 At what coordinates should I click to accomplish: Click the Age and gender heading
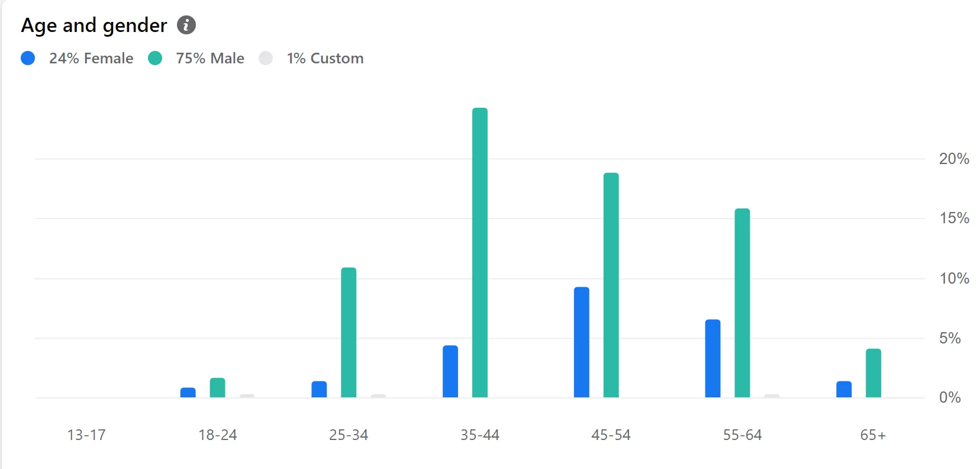[x=94, y=25]
